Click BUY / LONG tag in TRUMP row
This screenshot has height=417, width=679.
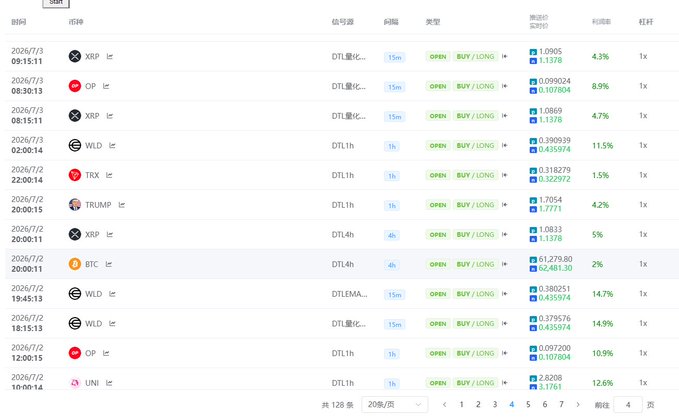tap(475, 205)
